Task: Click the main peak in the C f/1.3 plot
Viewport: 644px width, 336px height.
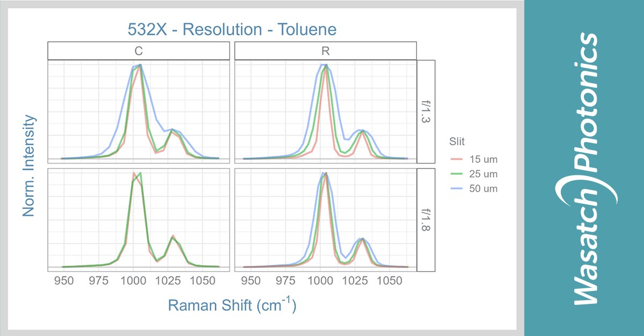Action: pyautogui.click(x=140, y=65)
